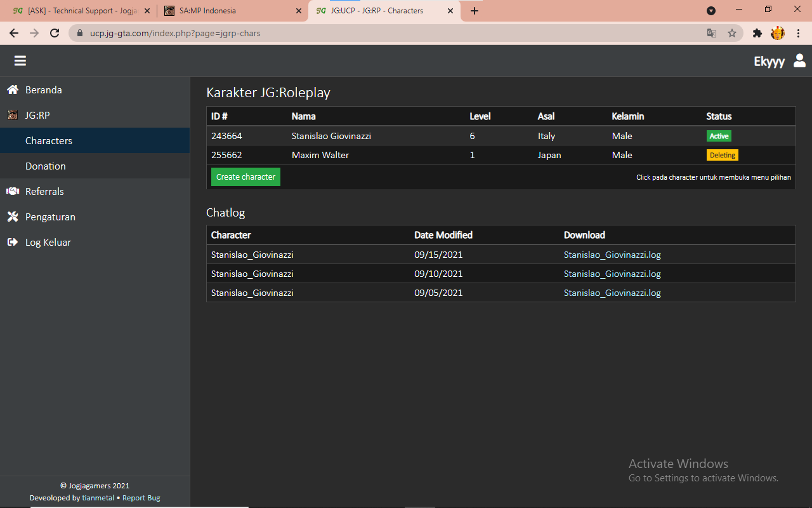Viewport: 812px width, 508px height.
Task: Click the Level column header
Action: tap(480, 116)
